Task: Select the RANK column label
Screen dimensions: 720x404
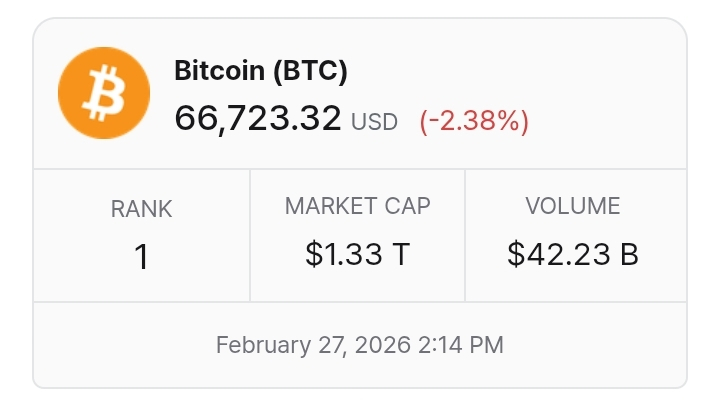Action: click(x=141, y=209)
